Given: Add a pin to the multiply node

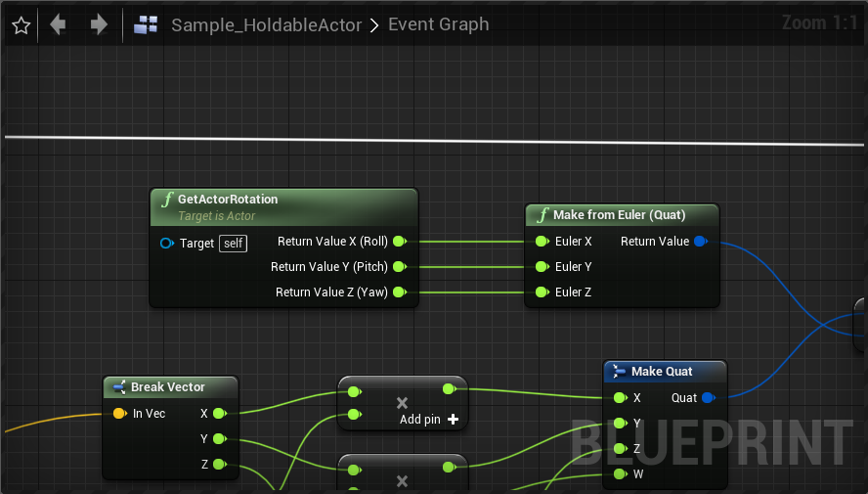Looking at the screenshot, I should (429, 420).
